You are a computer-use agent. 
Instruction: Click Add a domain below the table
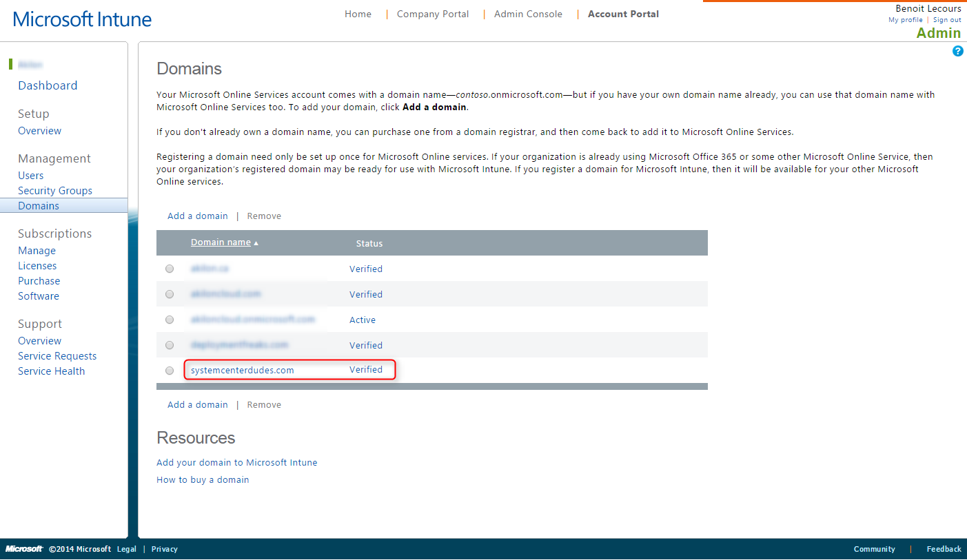tap(197, 405)
